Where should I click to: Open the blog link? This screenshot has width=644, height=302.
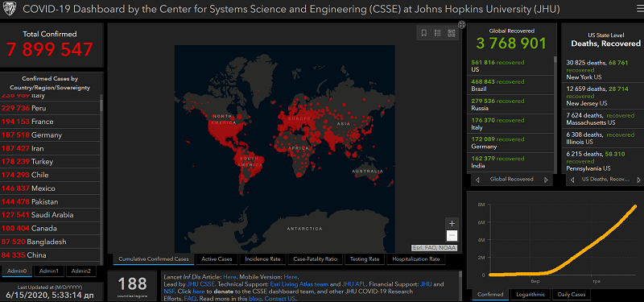tap(255, 299)
